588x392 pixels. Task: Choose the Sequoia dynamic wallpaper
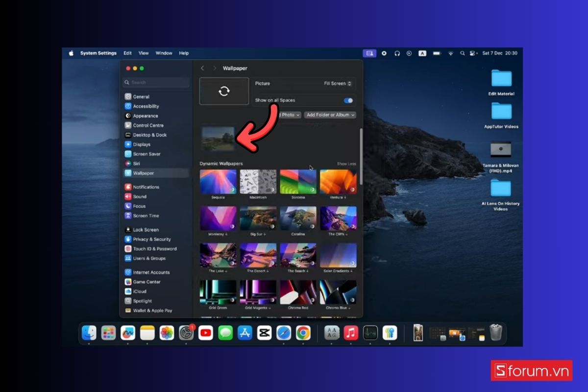[218, 182]
